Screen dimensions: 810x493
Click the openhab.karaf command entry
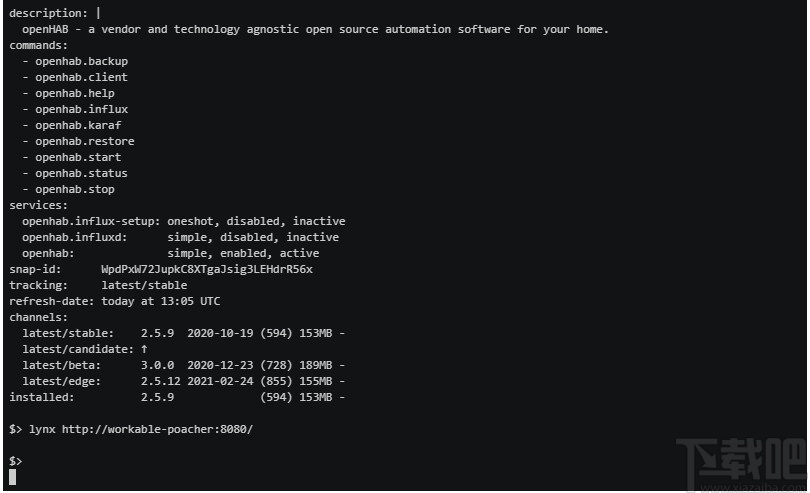78,125
